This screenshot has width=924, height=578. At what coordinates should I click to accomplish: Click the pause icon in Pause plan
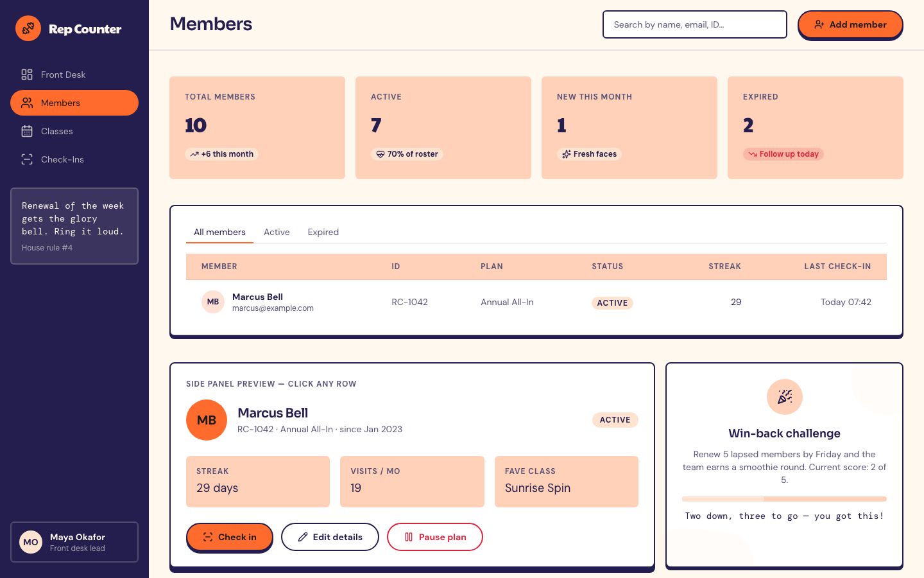click(x=409, y=537)
